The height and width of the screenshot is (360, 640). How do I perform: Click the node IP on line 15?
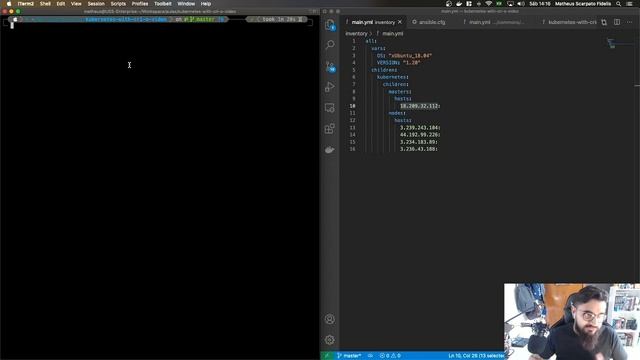click(418, 142)
